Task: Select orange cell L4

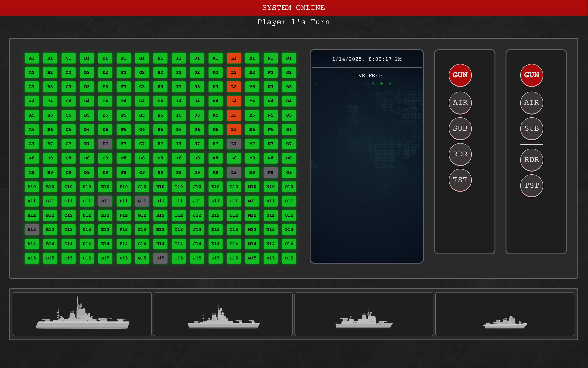Action: coord(234,101)
